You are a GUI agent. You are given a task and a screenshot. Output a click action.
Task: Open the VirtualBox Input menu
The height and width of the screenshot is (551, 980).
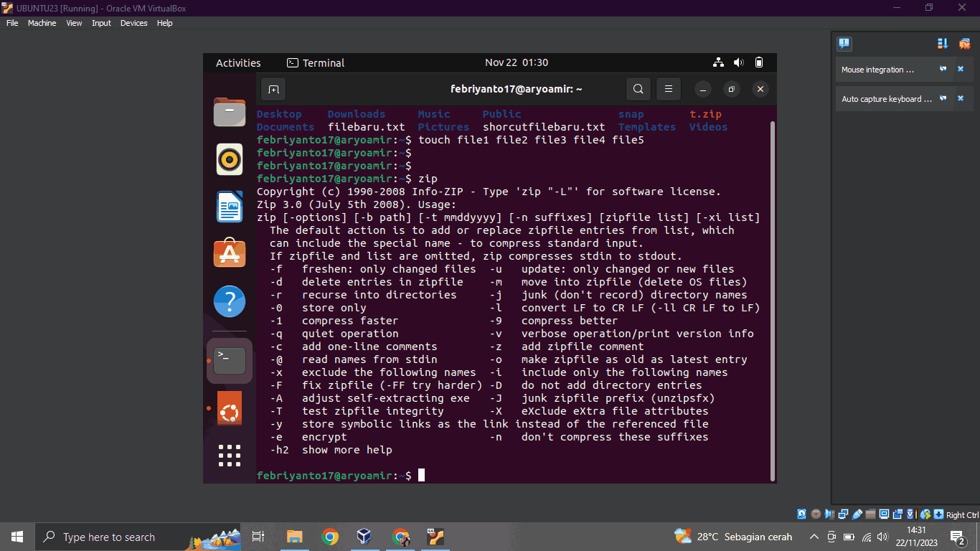click(x=101, y=23)
